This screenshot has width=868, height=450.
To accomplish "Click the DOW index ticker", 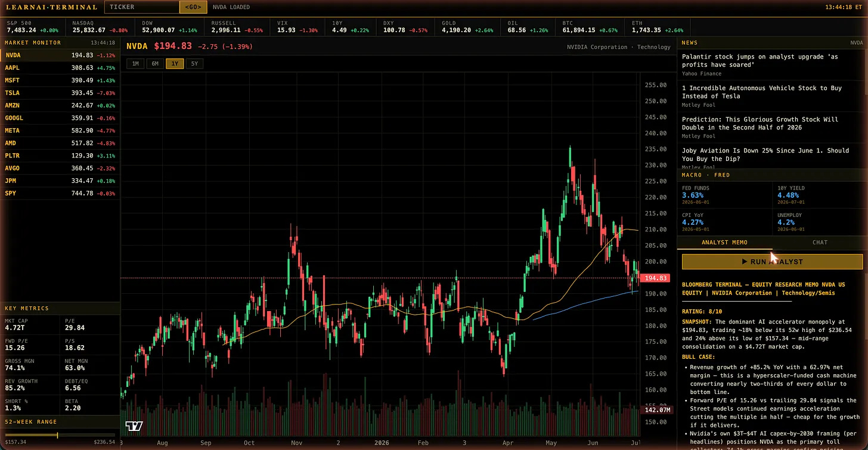I will pos(169,26).
